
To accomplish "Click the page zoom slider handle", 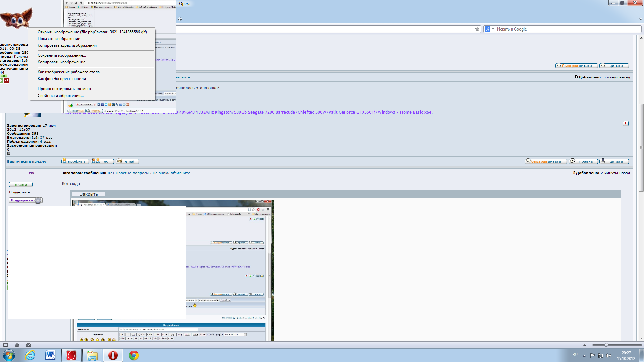I will (x=606, y=345).
